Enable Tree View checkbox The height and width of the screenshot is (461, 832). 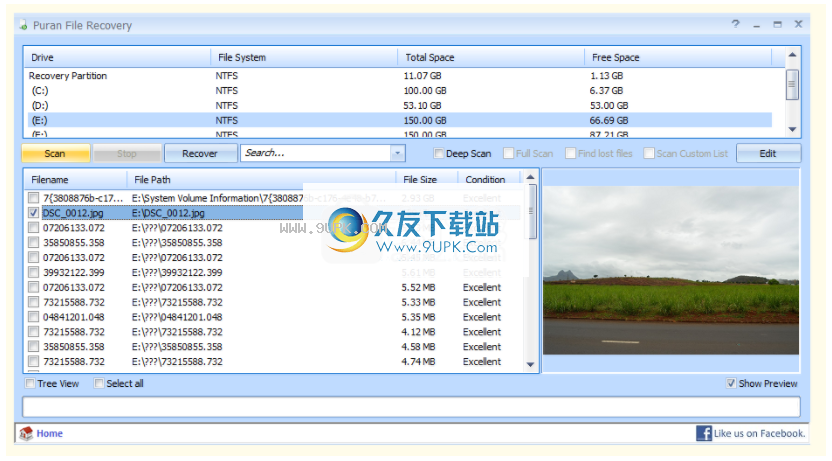click(x=30, y=383)
